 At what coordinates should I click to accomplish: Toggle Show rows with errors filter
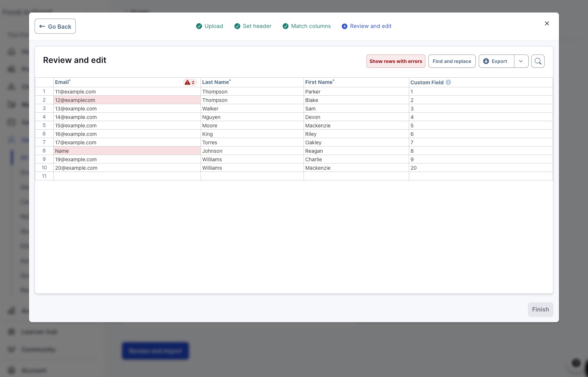click(x=396, y=61)
